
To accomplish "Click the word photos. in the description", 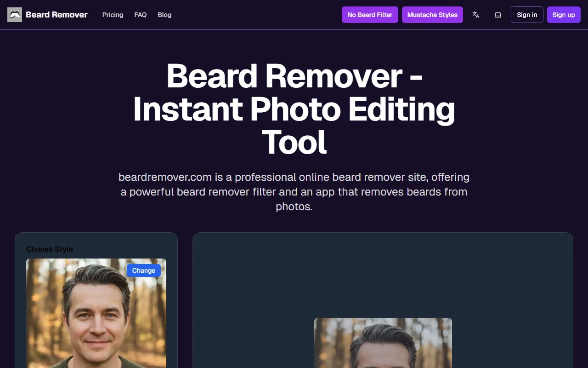I will click(294, 207).
